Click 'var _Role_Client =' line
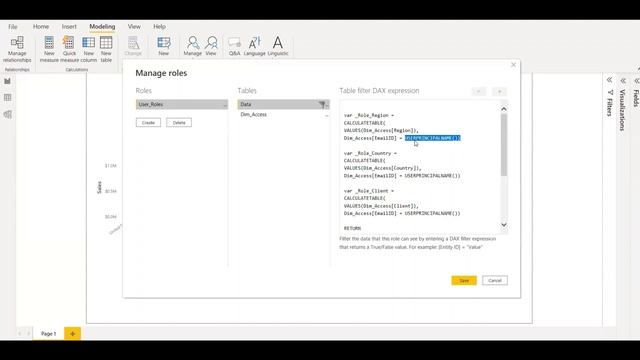Viewport: 640px width, 360px height. click(369, 191)
